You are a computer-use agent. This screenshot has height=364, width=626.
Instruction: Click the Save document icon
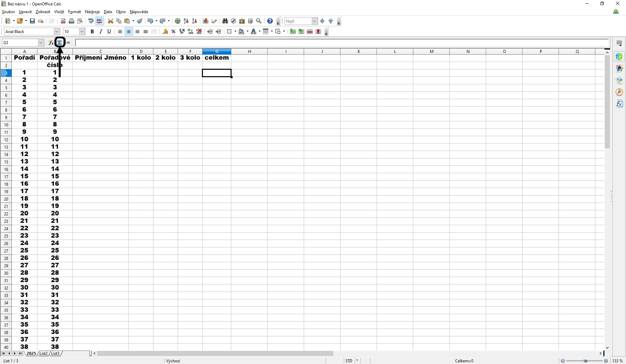click(x=32, y=21)
